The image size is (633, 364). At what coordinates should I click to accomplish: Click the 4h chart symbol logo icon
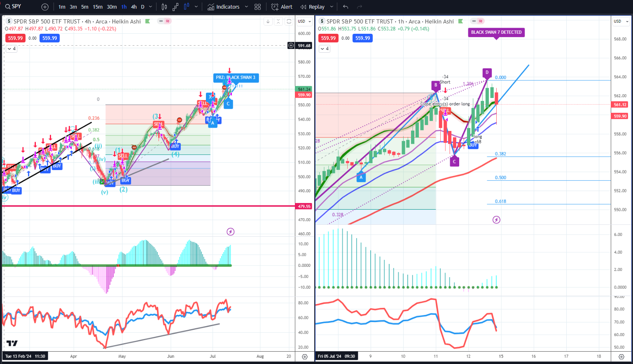pyautogui.click(x=9, y=21)
